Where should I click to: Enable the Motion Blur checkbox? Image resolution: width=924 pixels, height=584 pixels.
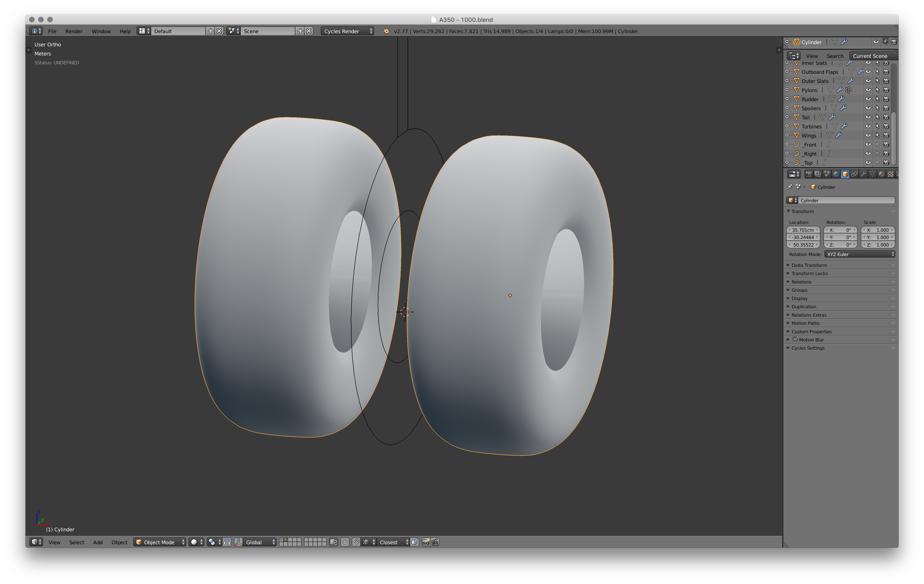[795, 339]
